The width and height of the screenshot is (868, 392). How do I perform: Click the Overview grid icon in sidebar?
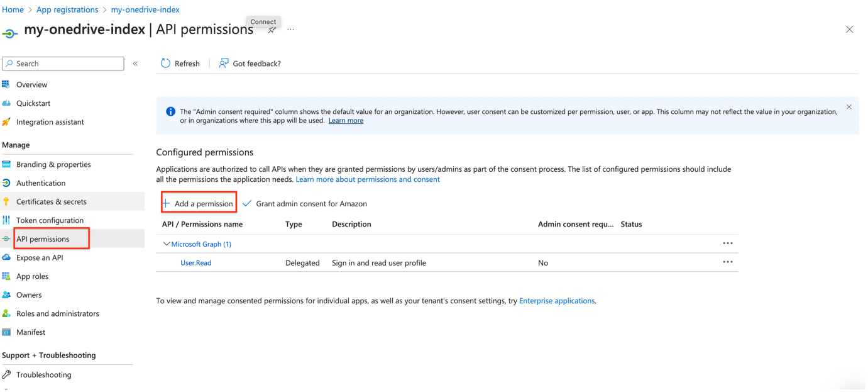click(6, 84)
